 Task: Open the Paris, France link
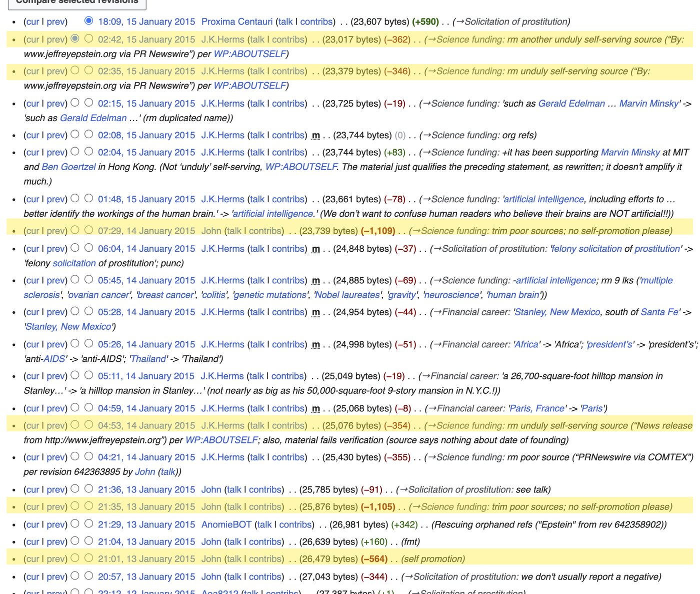tap(537, 408)
